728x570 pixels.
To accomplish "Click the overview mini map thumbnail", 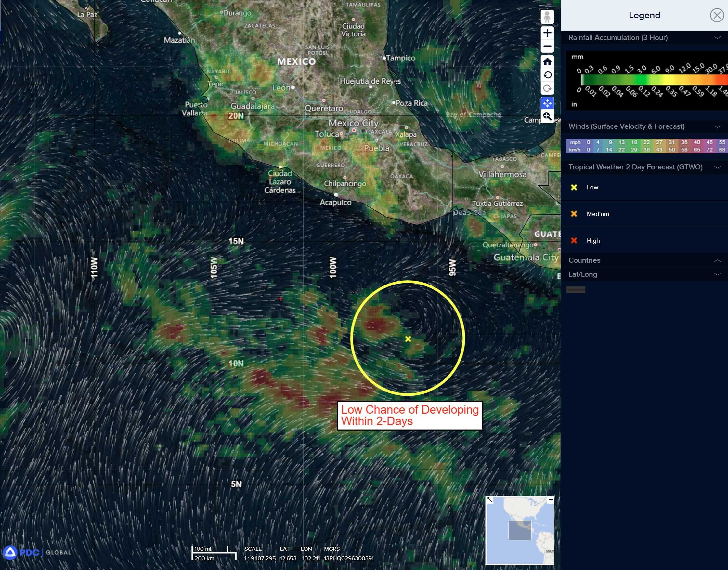I will click(x=520, y=531).
